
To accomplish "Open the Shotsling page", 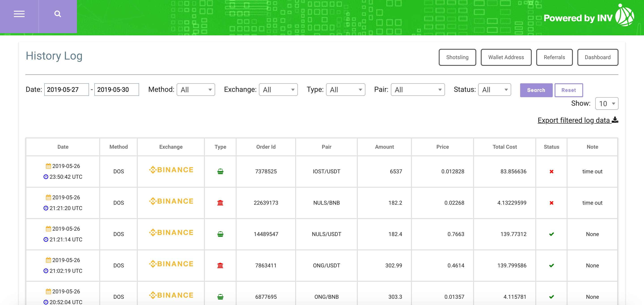I will (457, 57).
